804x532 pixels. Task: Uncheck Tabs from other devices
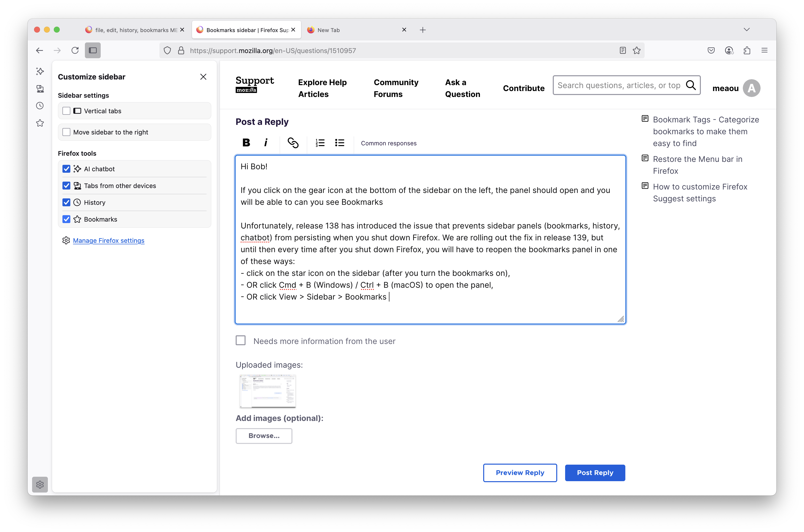(66, 186)
